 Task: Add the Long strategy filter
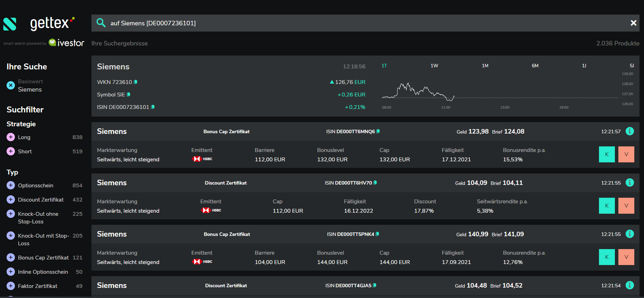(x=11, y=137)
